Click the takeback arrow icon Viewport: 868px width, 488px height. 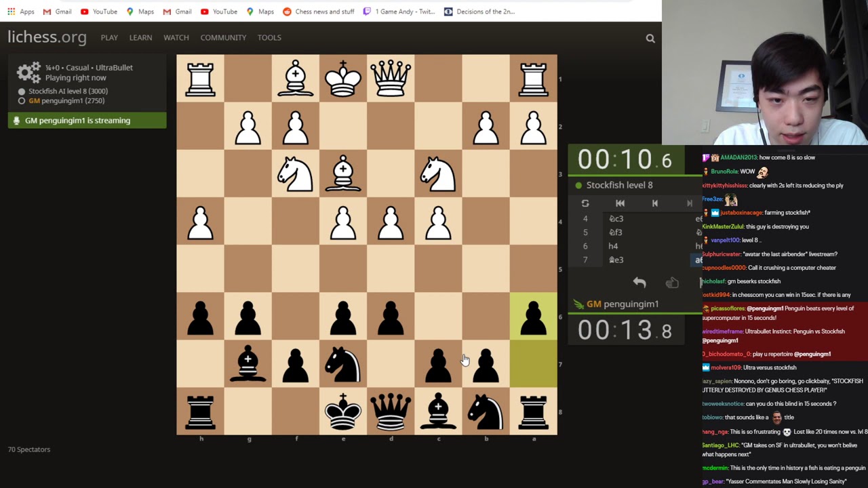point(639,283)
